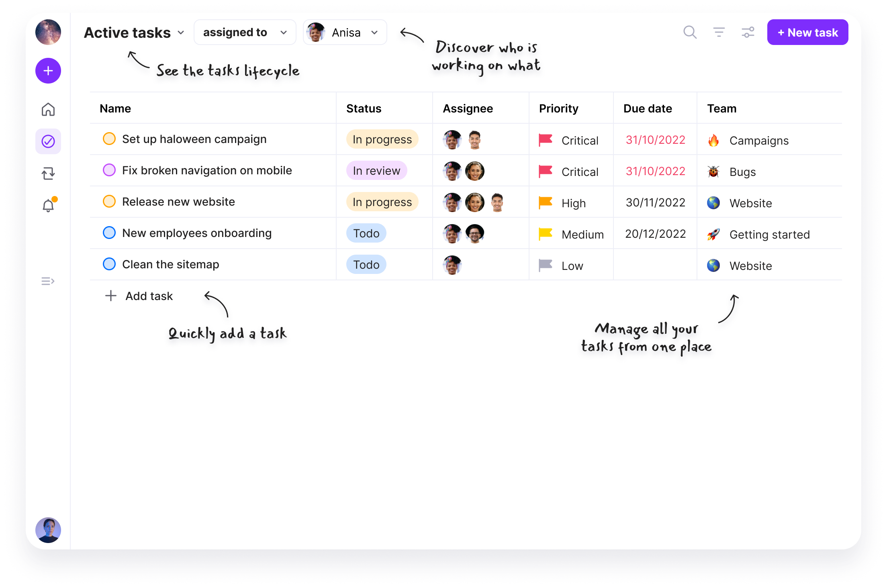Toggle Todo status on Clean the sitemap
Viewport: 887px width, 588px height.
tap(366, 264)
